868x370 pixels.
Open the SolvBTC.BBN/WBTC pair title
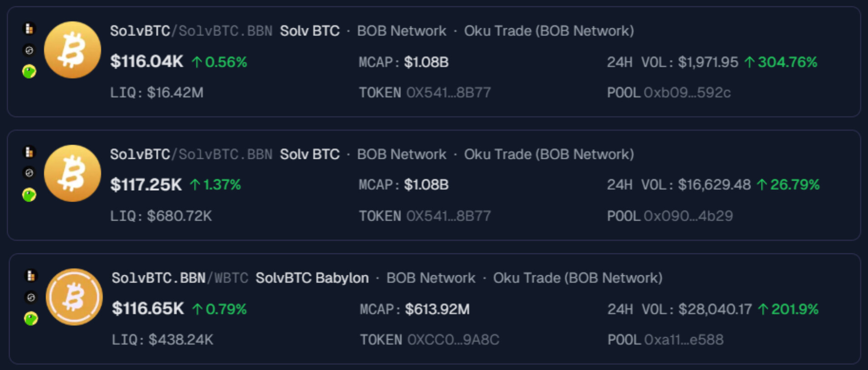(x=180, y=278)
